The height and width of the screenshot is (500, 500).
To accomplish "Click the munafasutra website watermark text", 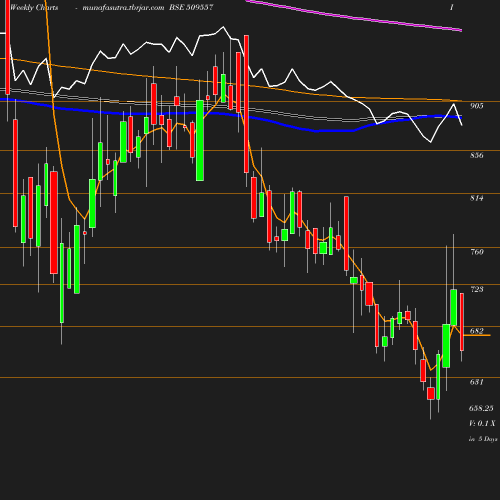I will (x=123, y=8).
